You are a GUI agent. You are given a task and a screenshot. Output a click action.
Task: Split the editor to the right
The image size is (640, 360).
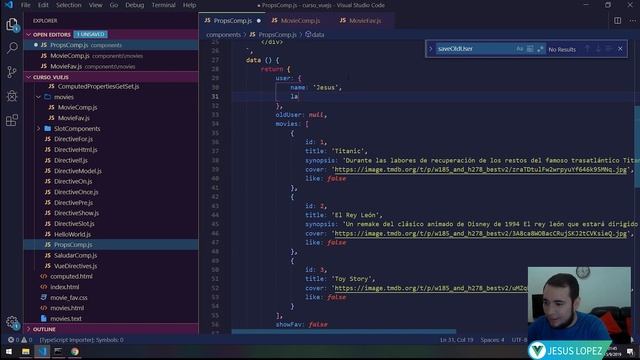tap(618, 20)
